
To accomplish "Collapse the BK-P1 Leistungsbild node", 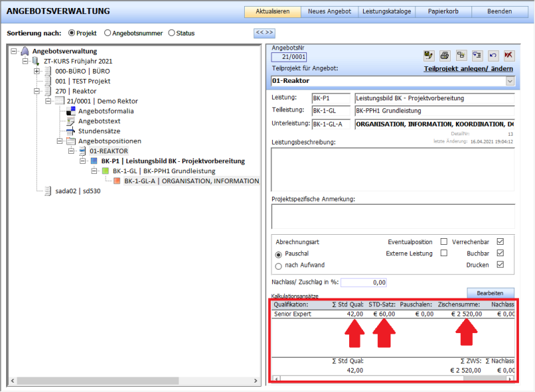I will (x=82, y=161).
